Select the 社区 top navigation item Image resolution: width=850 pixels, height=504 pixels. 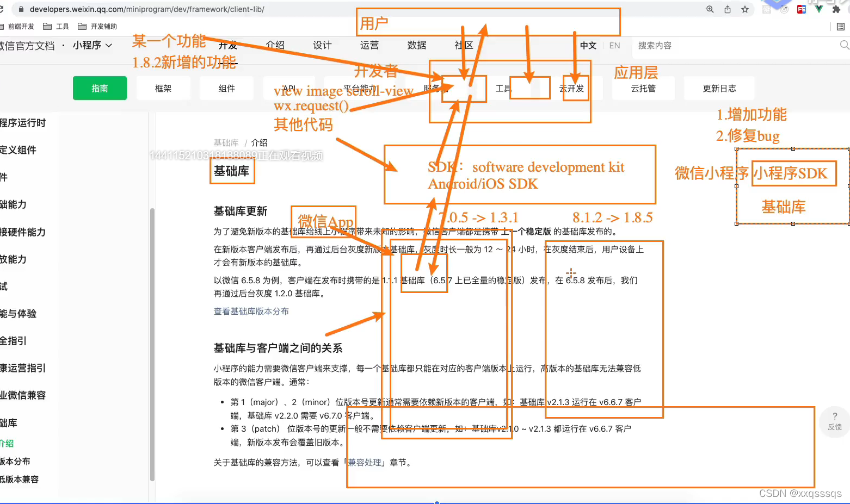[x=464, y=45]
